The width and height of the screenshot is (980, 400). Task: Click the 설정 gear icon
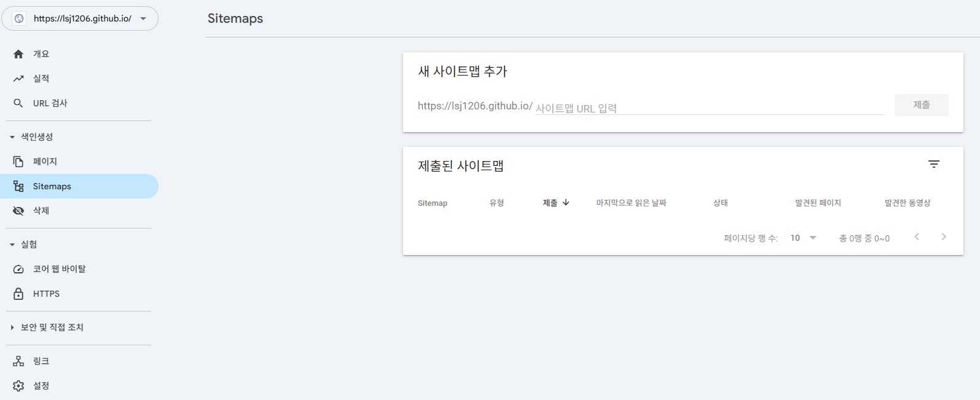18,386
